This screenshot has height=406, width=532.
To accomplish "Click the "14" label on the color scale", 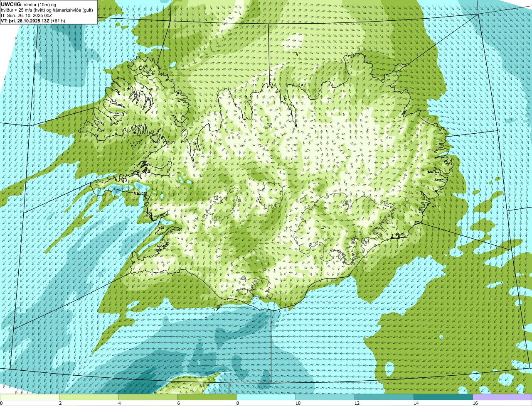I will tap(416, 403).
